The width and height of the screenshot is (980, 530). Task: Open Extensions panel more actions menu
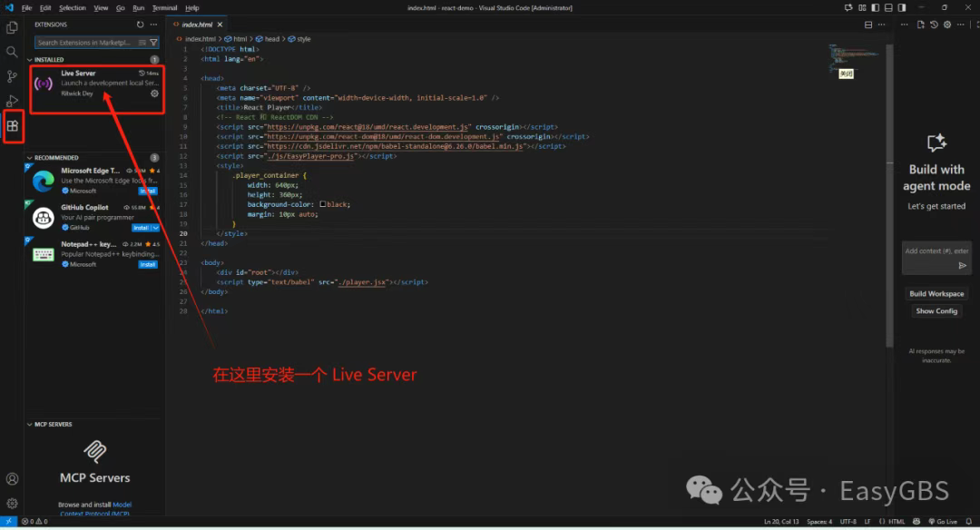tap(153, 25)
